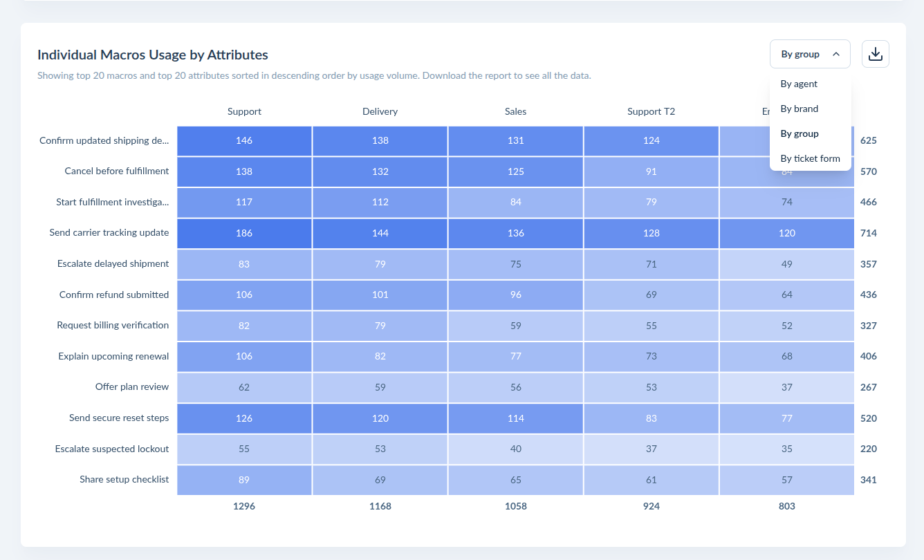Click the Support column header
924x560 pixels.
(244, 111)
